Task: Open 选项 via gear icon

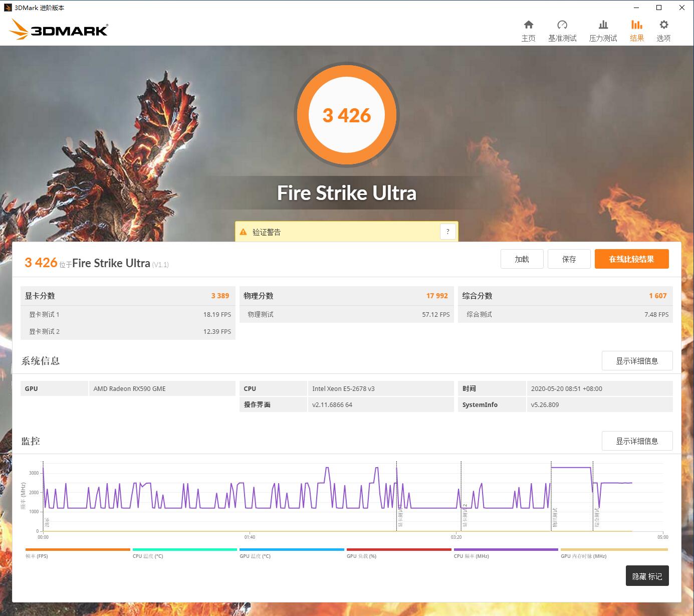Action: coord(663,29)
